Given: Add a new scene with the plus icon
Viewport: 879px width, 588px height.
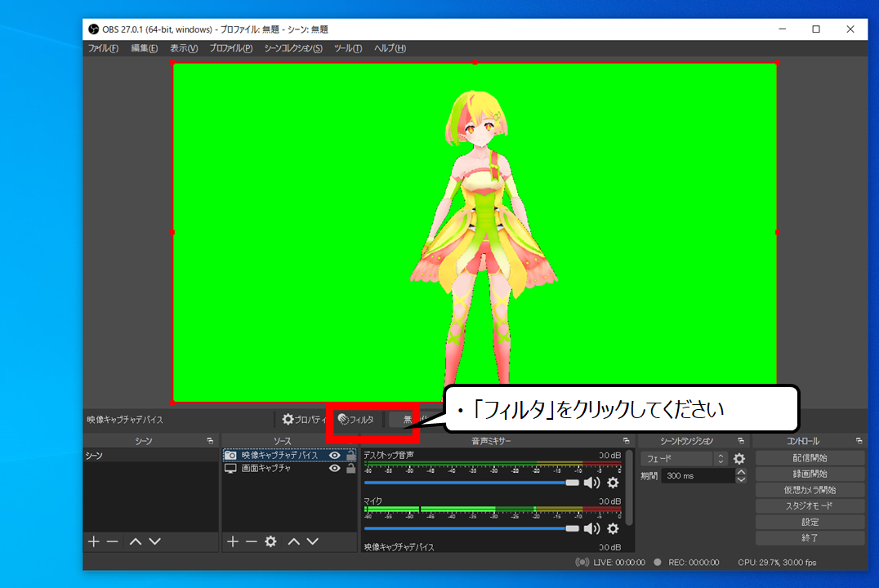Looking at the screenshot, I should [x=94, y=541].
